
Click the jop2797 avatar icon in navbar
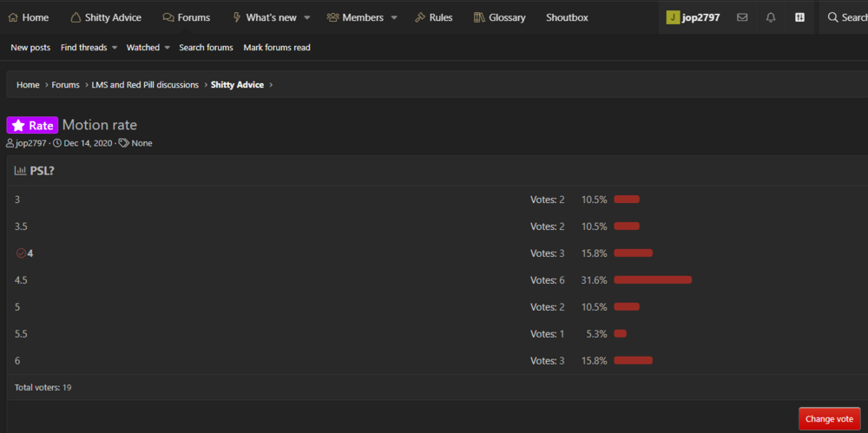(673, 17)
